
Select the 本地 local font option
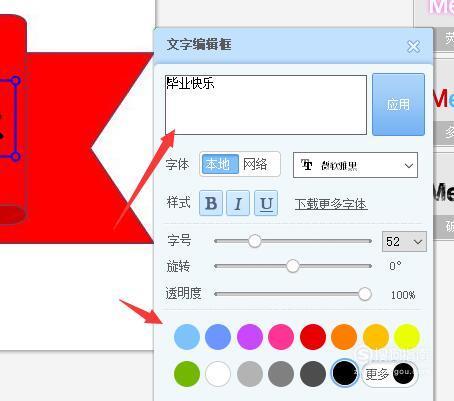click(x=220, y=164)
